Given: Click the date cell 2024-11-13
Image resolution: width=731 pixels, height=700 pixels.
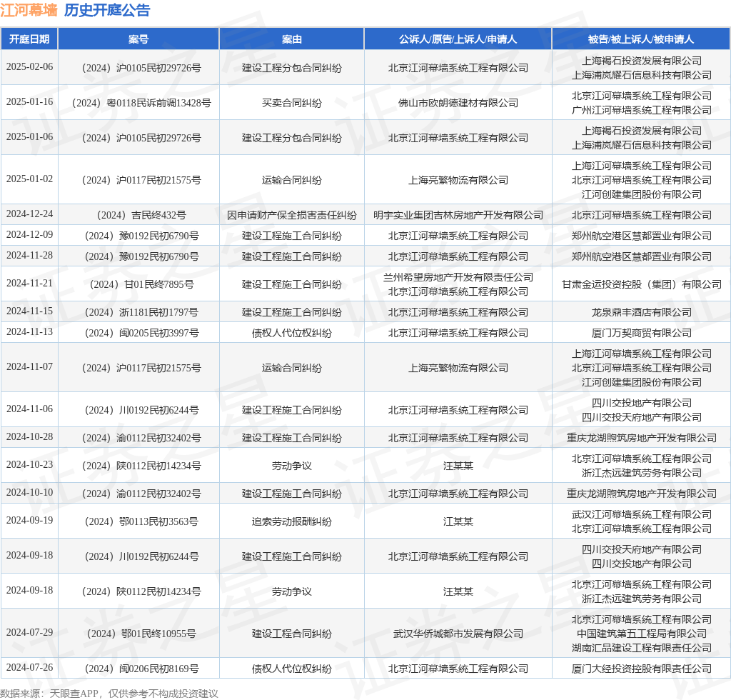Looking at the screenshot, I should point(29,331).
